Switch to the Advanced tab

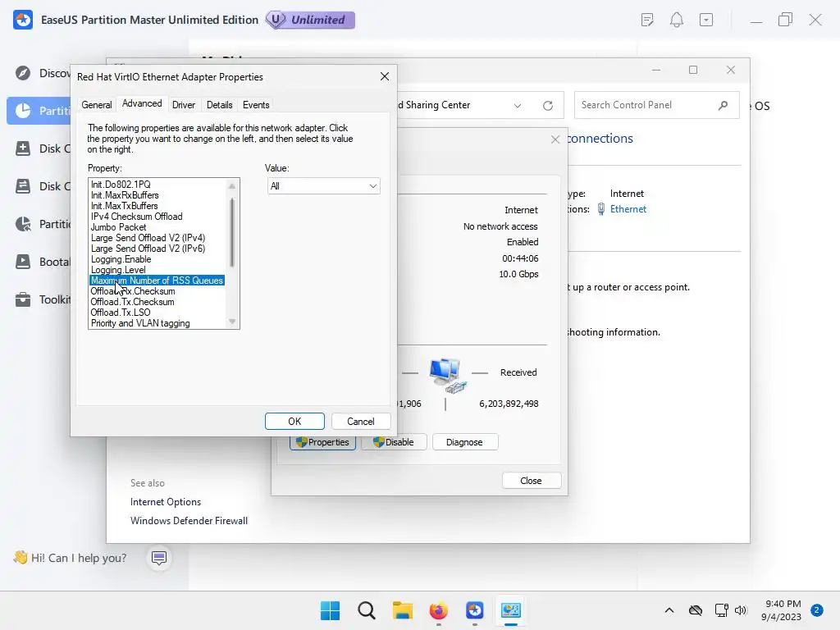click(142, 103)
